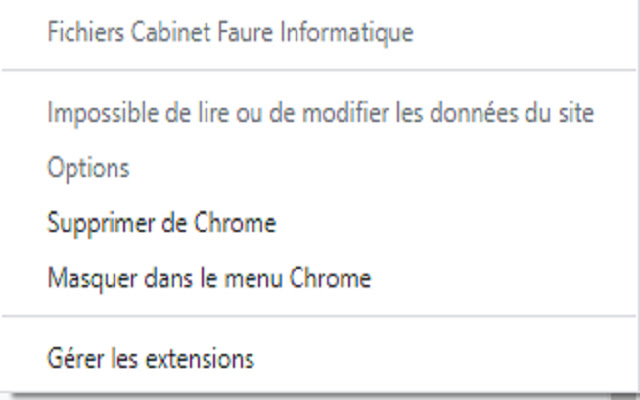Pick 'Masquer dans le menu Chrome' option
Viewport: 640px width, 400px height.
(209, 277)
